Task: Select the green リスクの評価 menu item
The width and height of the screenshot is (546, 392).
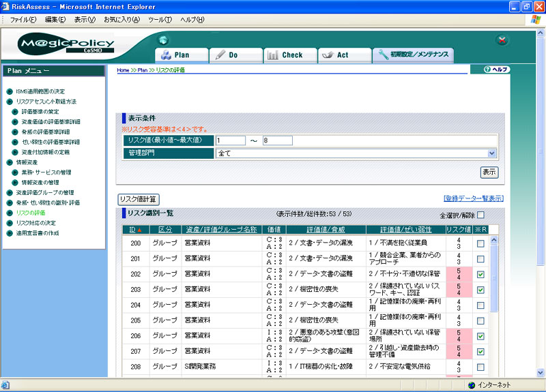Action: [x=31, y=213]
